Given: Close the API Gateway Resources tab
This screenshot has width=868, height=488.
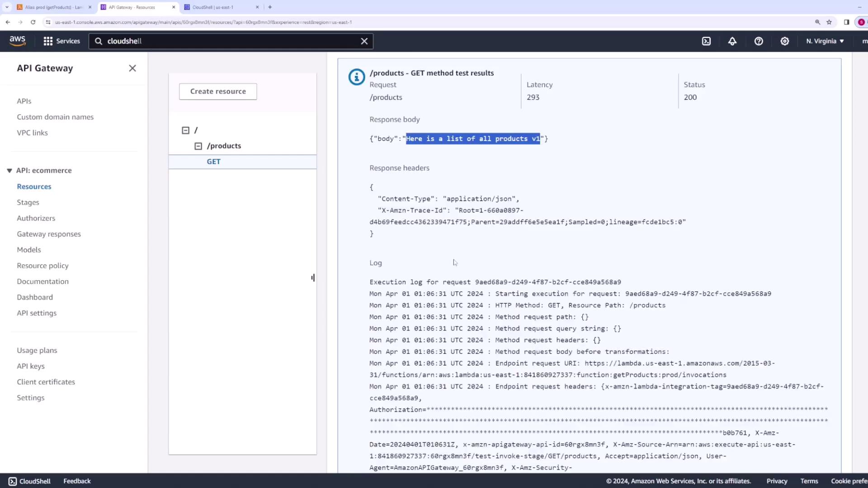Looking at the screenshot, I should (x=174, y=7).
